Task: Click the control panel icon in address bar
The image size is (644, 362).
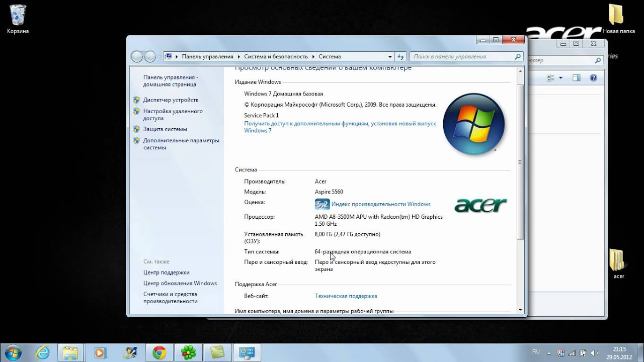Action: tap(169, 56)
